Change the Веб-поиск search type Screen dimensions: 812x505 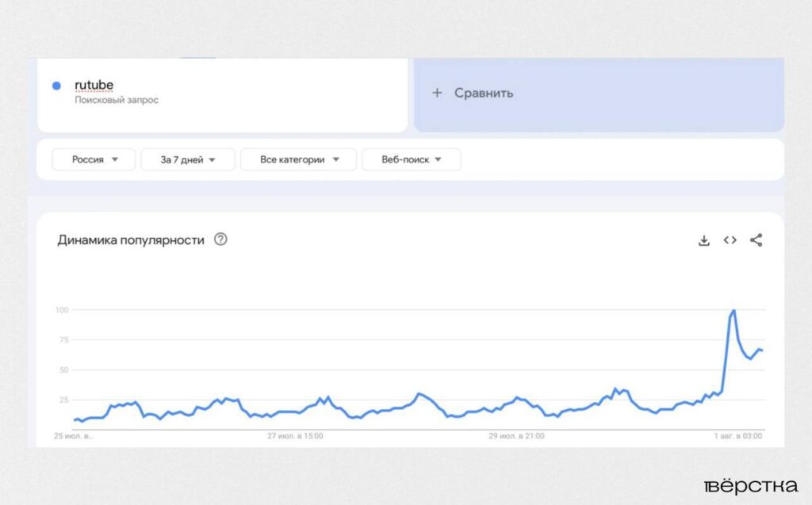pos(411,159)
